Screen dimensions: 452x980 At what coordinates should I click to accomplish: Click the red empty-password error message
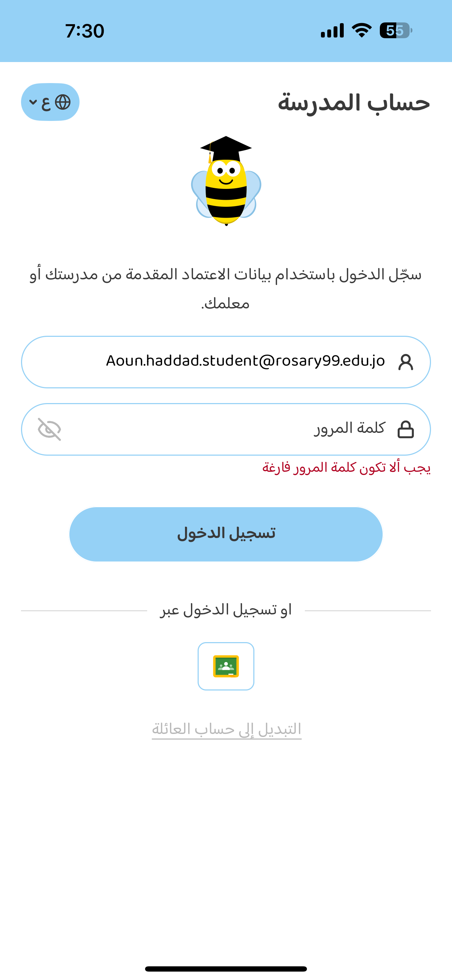pyautogui.click(x=346, y=468)
